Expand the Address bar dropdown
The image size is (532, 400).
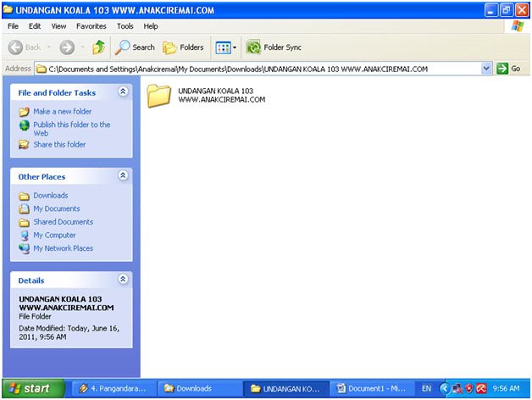pyautogui.click(x=486, y=69)
